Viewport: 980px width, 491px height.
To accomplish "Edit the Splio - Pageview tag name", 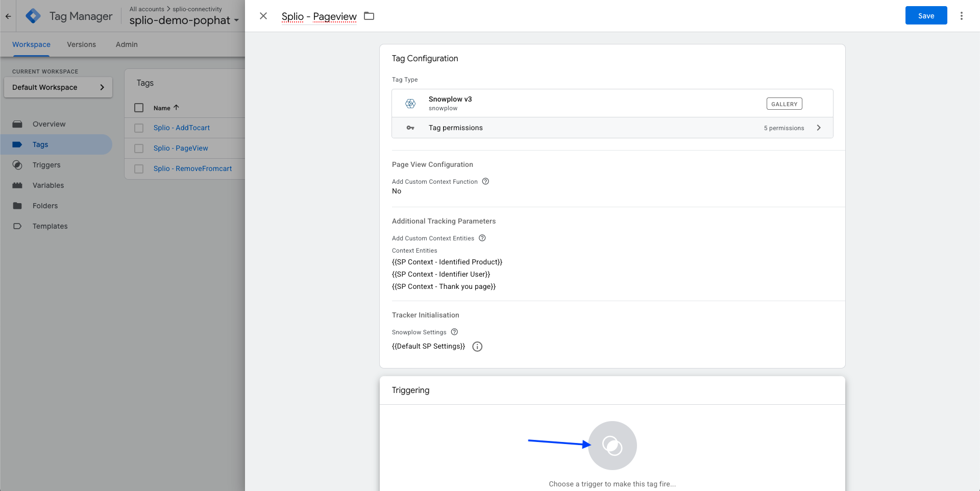I will click(319, 16).
